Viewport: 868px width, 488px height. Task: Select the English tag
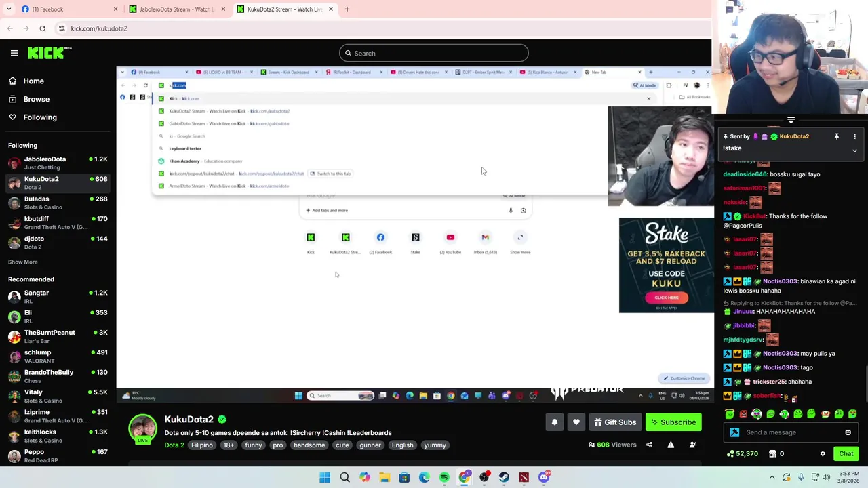pyautogui.click(x=402, y=445)
